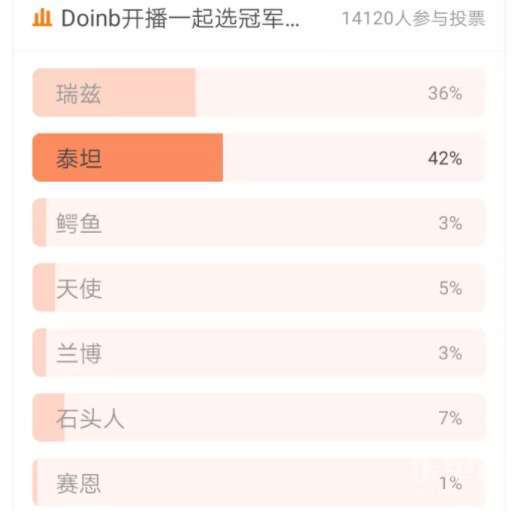Select the 泰坦 poll option
Screen dimensions: 520x511
click(x=258, y=157)
